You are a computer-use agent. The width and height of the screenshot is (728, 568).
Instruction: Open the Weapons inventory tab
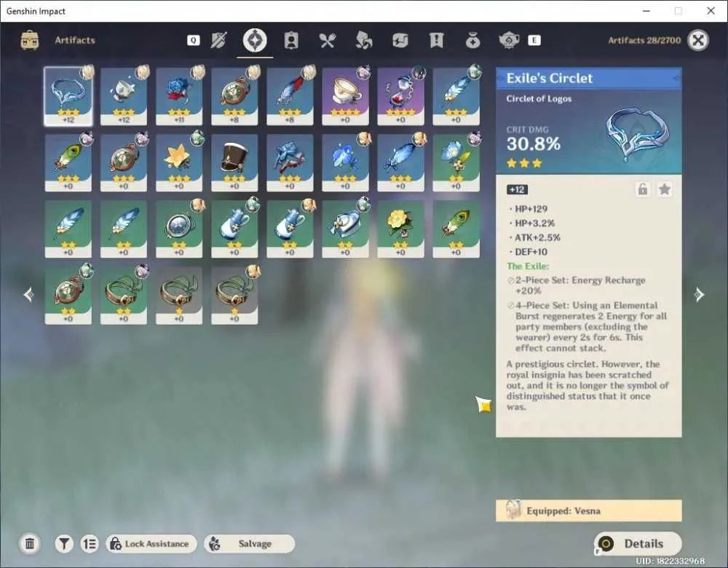218,40
